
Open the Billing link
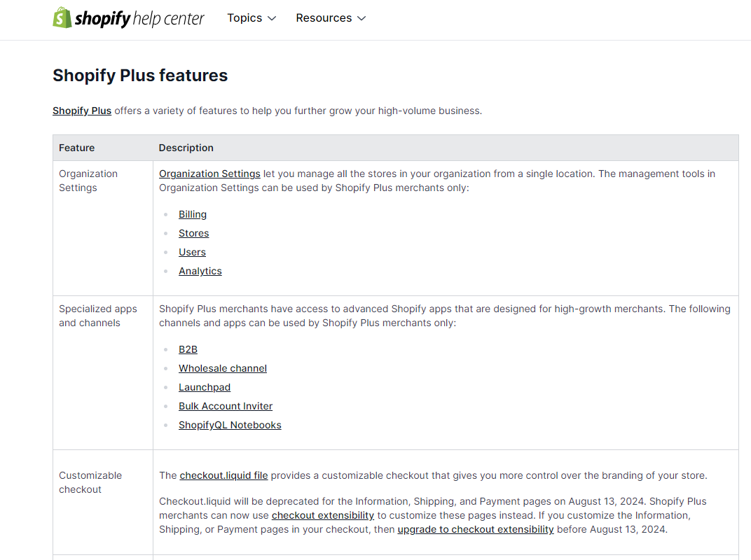coord(193,214)
